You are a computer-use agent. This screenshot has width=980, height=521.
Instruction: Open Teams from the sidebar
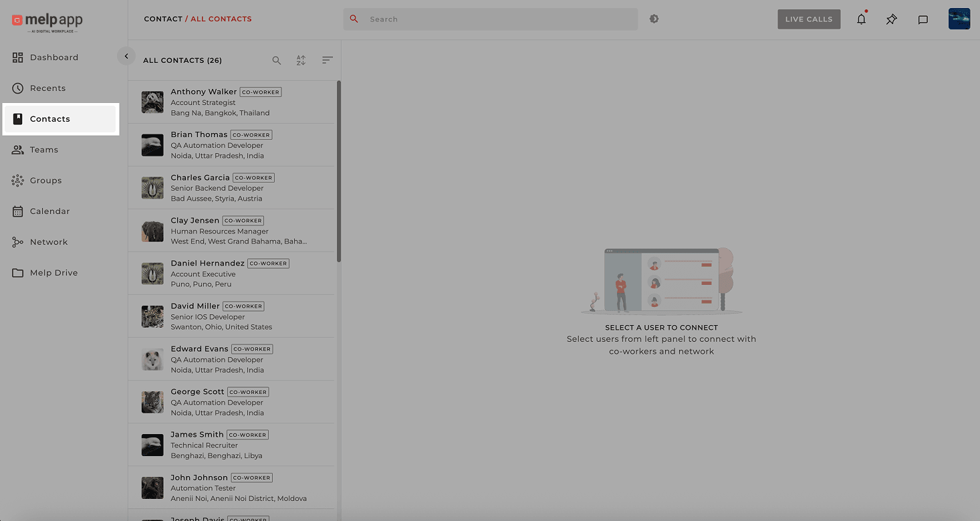[44, 149]
